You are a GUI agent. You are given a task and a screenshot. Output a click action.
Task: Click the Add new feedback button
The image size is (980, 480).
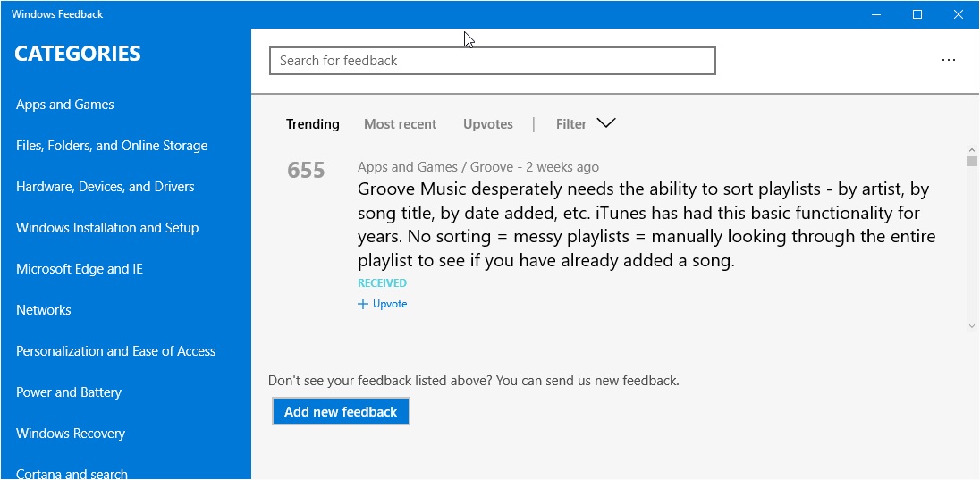click(341, 411)
